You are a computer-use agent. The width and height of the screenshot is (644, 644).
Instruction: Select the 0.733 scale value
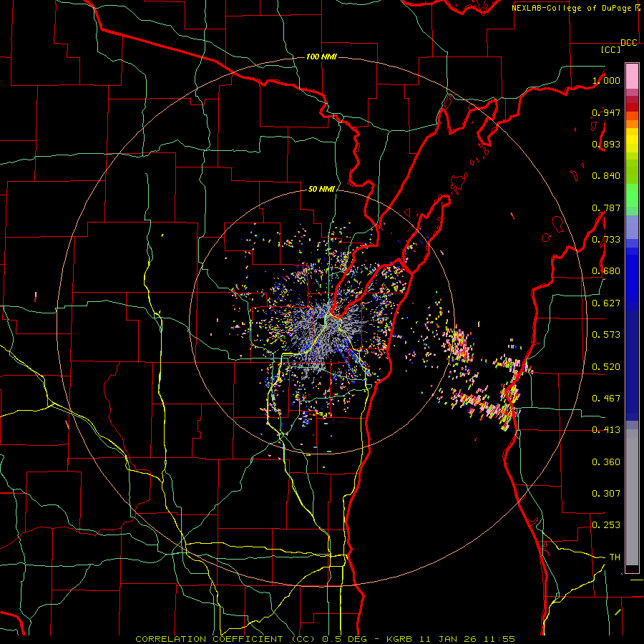pyautogui.click(x=606, y=240)
